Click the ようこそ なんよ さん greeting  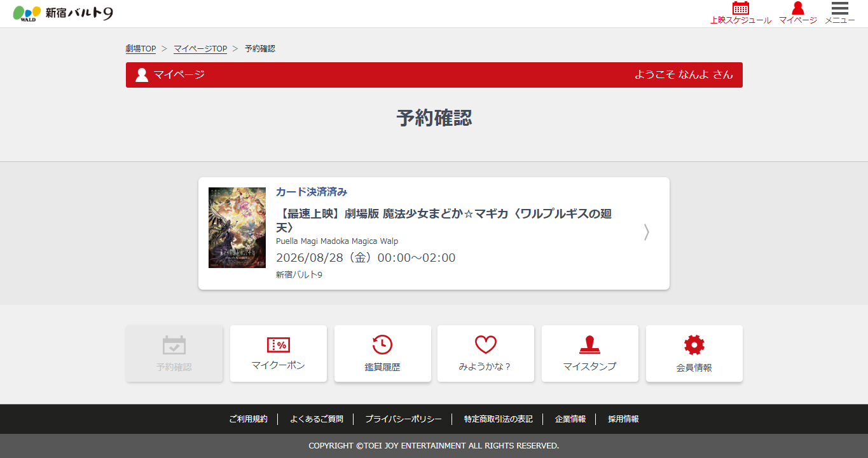point(684,75)
